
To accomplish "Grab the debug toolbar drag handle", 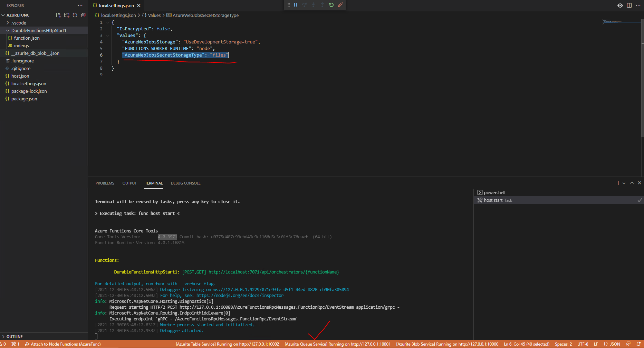I will coord(289,5).
